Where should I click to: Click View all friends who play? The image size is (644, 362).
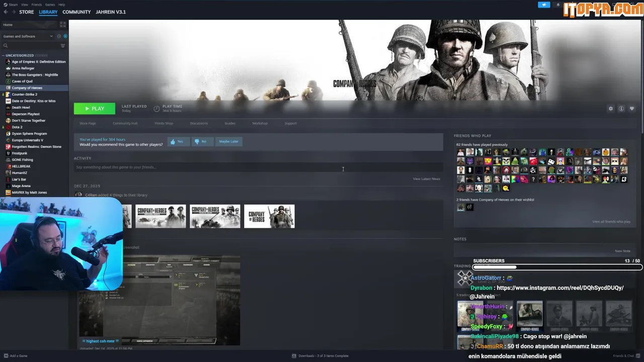click(x=611, y=222)
